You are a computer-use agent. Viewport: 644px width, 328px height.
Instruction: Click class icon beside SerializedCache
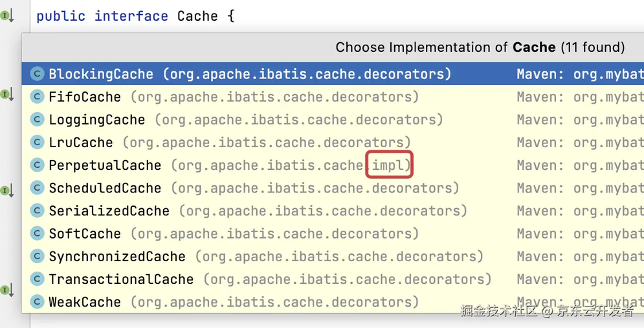pyautogui.click(x=37, y=211)
